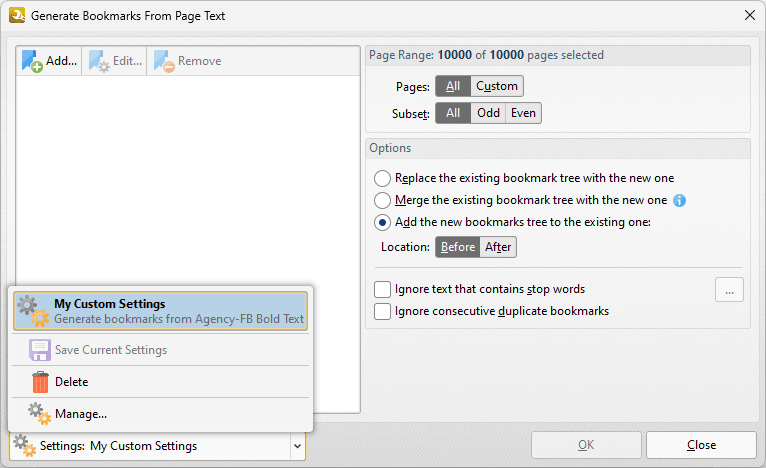This screenshot has width=766, height=468.
Task: Set Pages to Custom
Action: pyautogui.click(x=496, y=86)
